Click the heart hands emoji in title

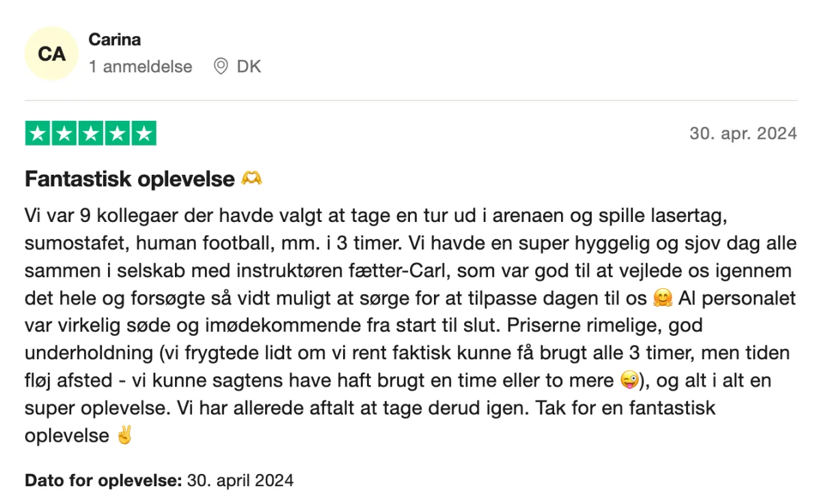pyautogui.click(x=251, y=179)
